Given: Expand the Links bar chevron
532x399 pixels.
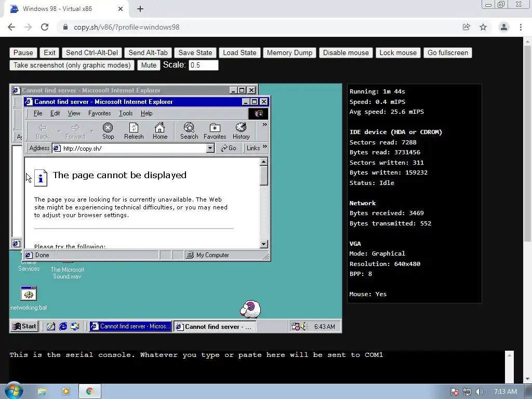Looking at the screenshot, I should 264,147.
